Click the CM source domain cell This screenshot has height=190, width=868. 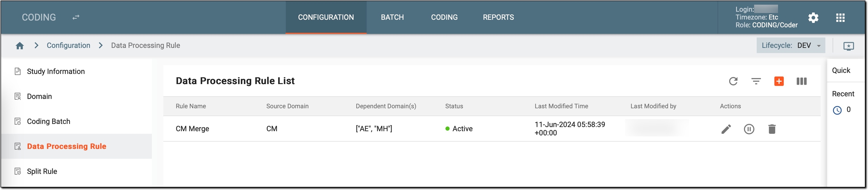[272, 129]
